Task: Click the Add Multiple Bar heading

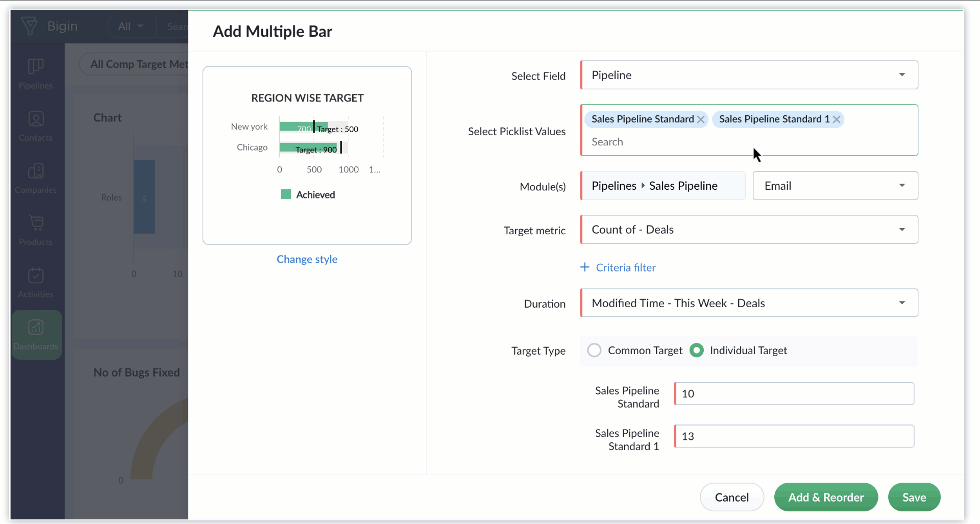Action: point(273,32)
